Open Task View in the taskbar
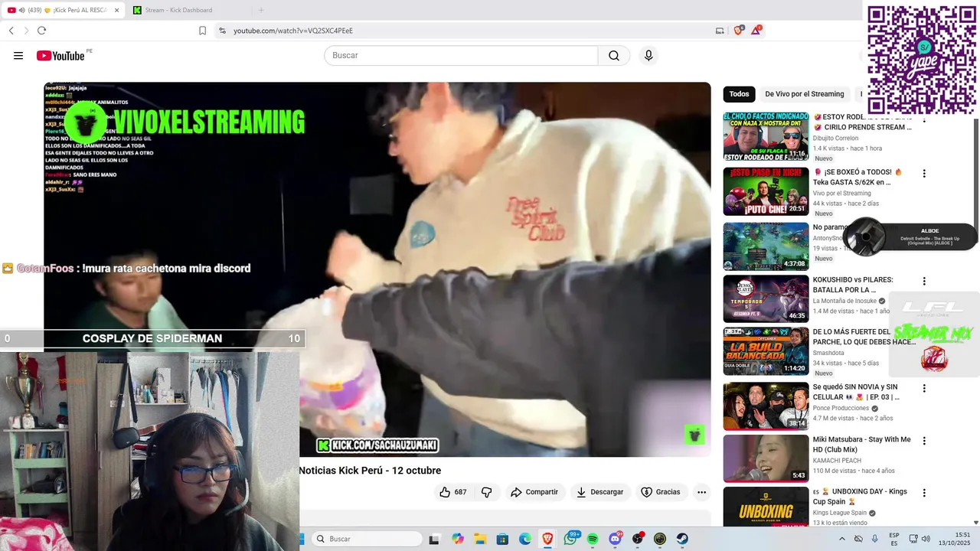The width and height of the screenshot is (980, 551). click(x=435, y=539)
